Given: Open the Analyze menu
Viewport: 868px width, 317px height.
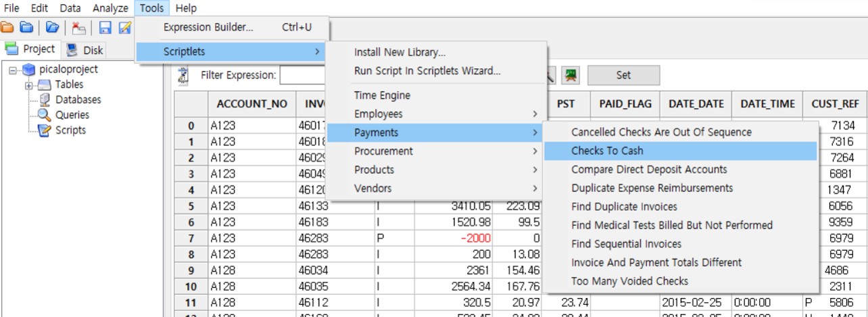Looking at the screenshot, I should click(110, 8).
